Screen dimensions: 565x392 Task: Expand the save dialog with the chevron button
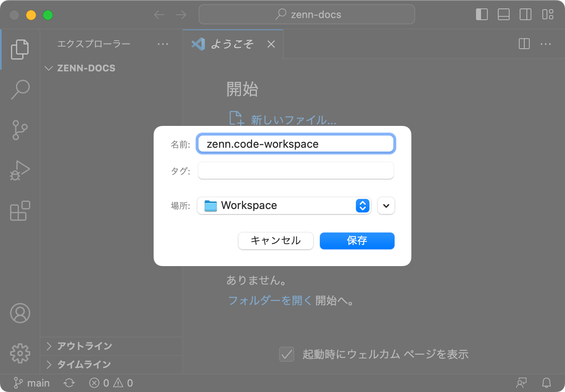(386, 206)
